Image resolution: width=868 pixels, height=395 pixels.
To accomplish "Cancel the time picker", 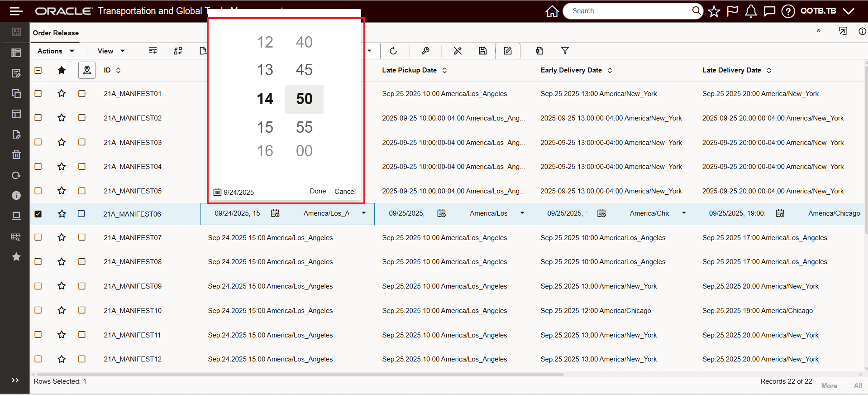I will [x=345, y=192].
